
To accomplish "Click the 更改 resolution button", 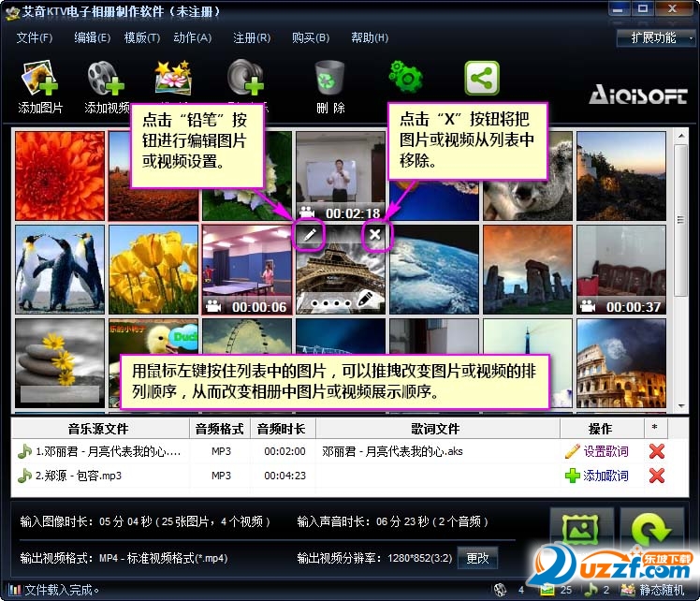I will tap(477, 558).
